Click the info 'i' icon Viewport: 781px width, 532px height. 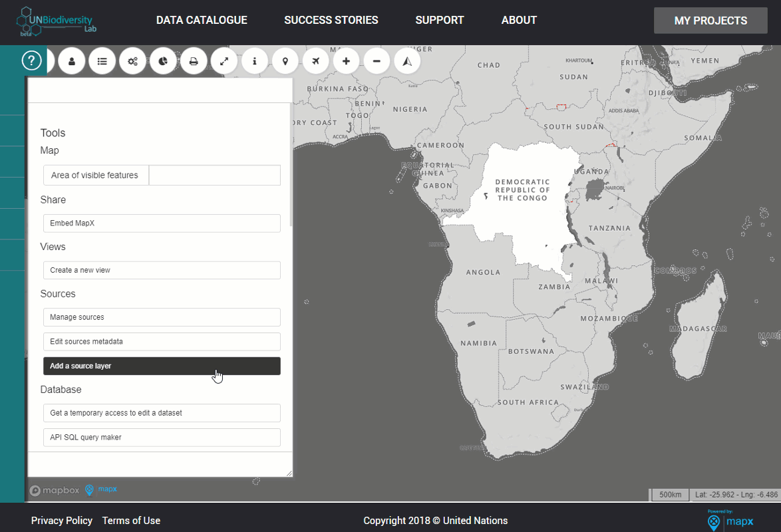click(255, 61)
